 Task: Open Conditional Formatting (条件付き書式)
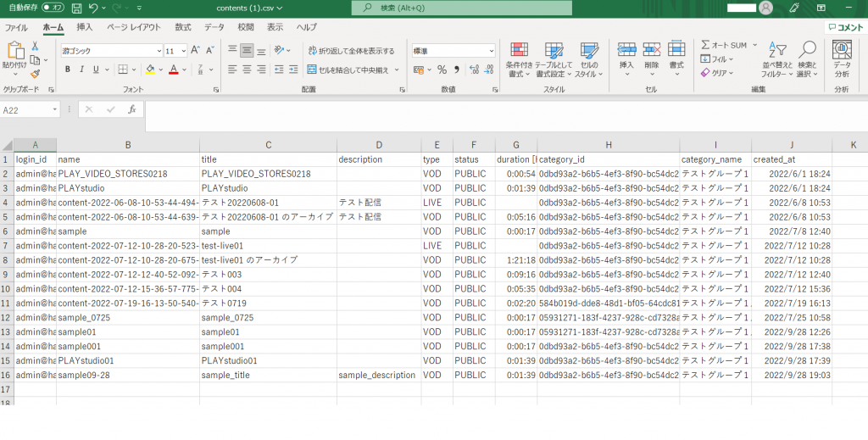[519, 58]
